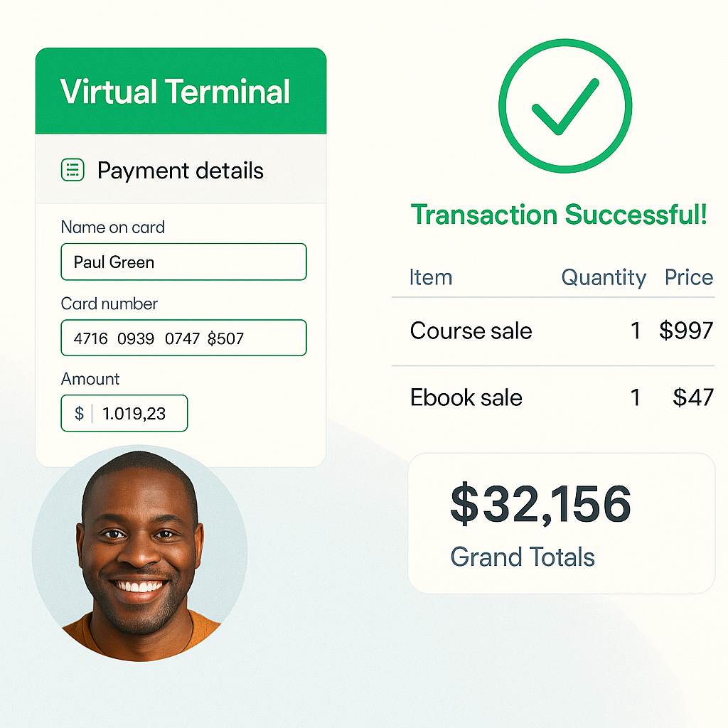728x728 pixels.
Task: Select the Payment details heading
Action: pyautogui.click(x=180, y=171)
